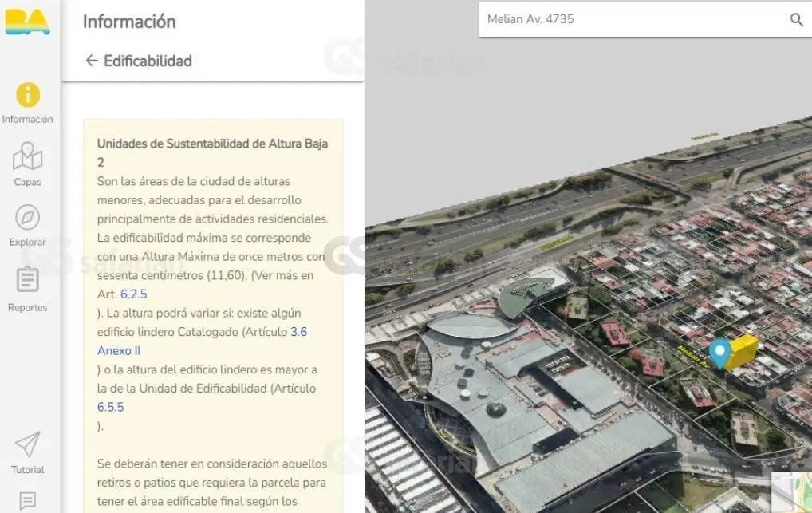
Task: Click the BA city logo
Action: [x=27, y=22]
